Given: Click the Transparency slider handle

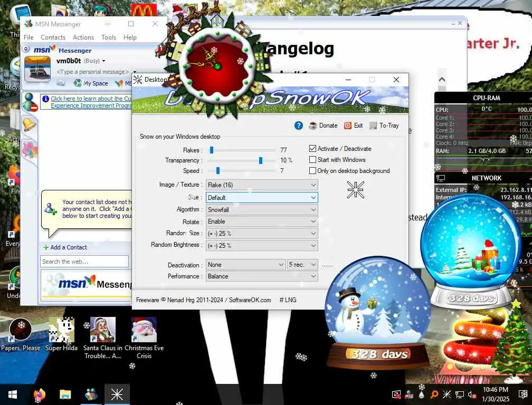Looking at the screenshot, I should (260, 160).
